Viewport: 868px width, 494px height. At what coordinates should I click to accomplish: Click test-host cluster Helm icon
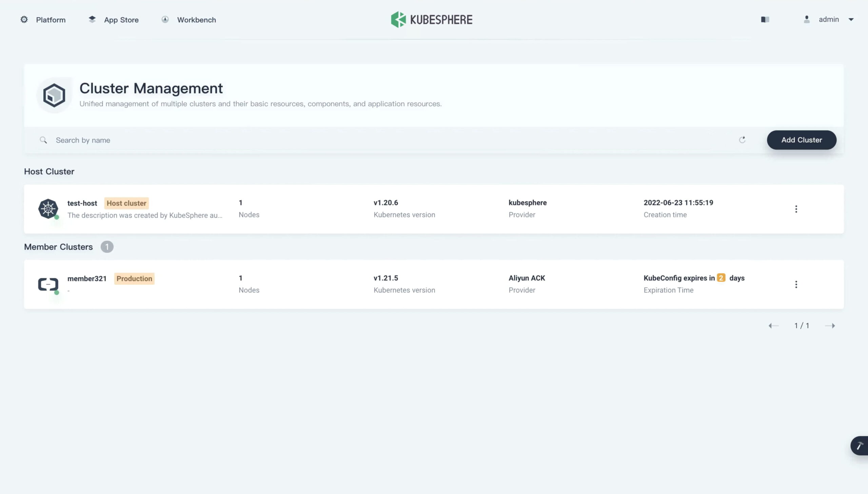(48, 208)
